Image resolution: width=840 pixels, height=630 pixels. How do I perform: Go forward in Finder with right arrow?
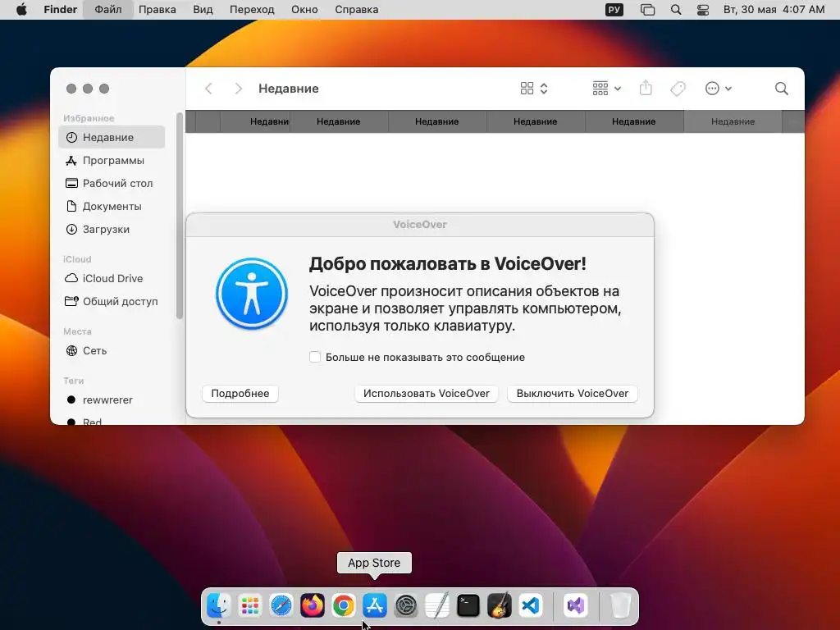pyautogui.click(x=239, y=89)
